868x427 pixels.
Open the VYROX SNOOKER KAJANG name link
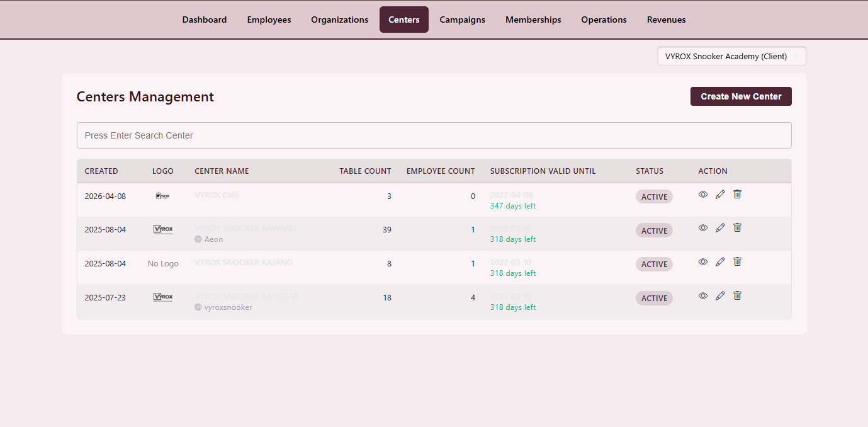[x=244, y=263]
